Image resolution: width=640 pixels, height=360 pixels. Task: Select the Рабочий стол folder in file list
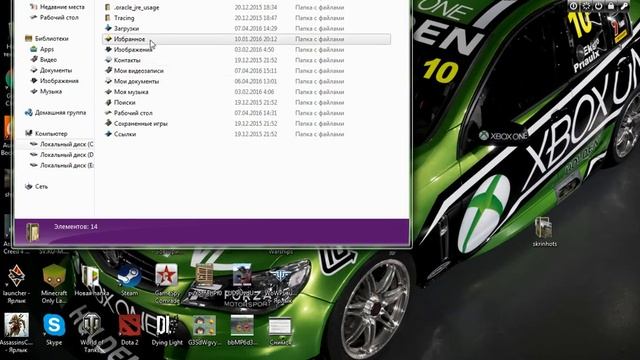click(x=247, y=113)
